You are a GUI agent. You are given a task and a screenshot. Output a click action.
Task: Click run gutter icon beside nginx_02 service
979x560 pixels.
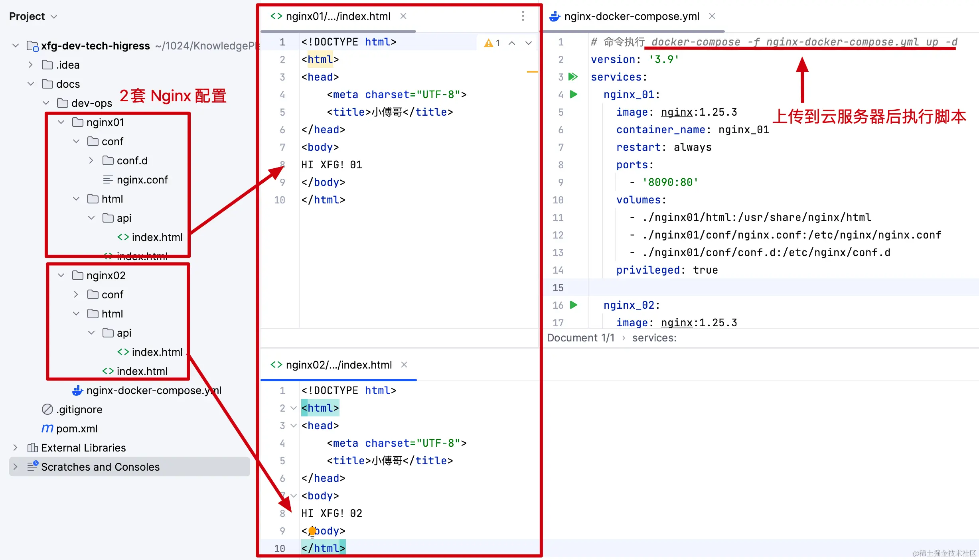tap(573, 305)
